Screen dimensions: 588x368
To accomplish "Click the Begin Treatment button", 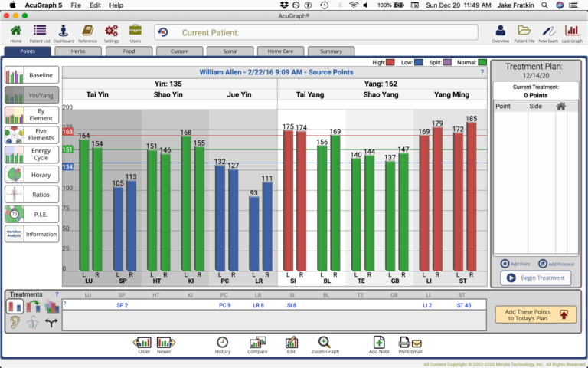I will (535, 278).
